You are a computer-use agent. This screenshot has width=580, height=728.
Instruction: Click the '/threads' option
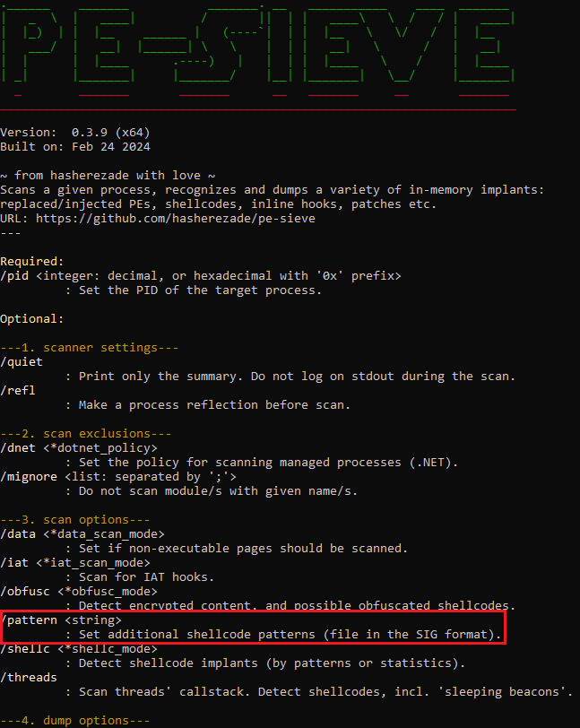29,678
